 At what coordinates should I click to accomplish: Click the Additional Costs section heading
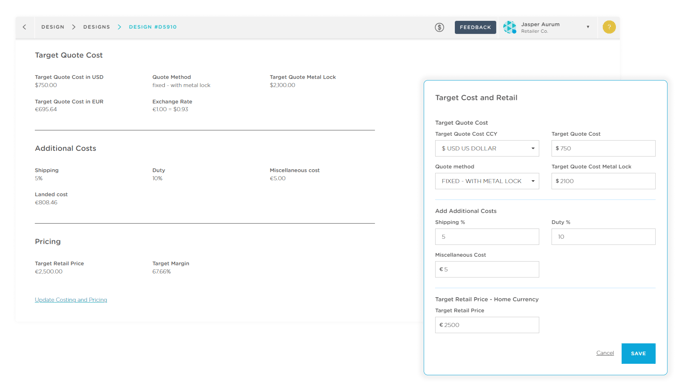click(x=65, y=148)
